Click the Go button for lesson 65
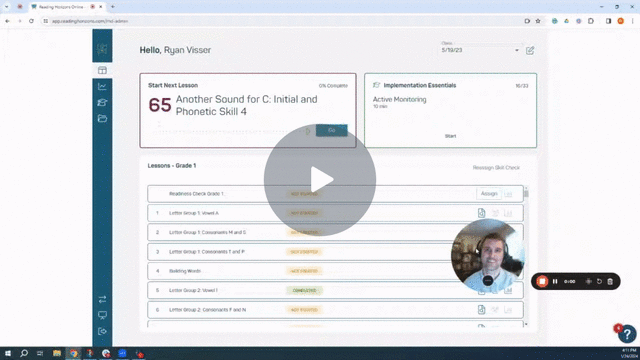Image resolution: width=640 pixels, height=360 pixels. 331,130
